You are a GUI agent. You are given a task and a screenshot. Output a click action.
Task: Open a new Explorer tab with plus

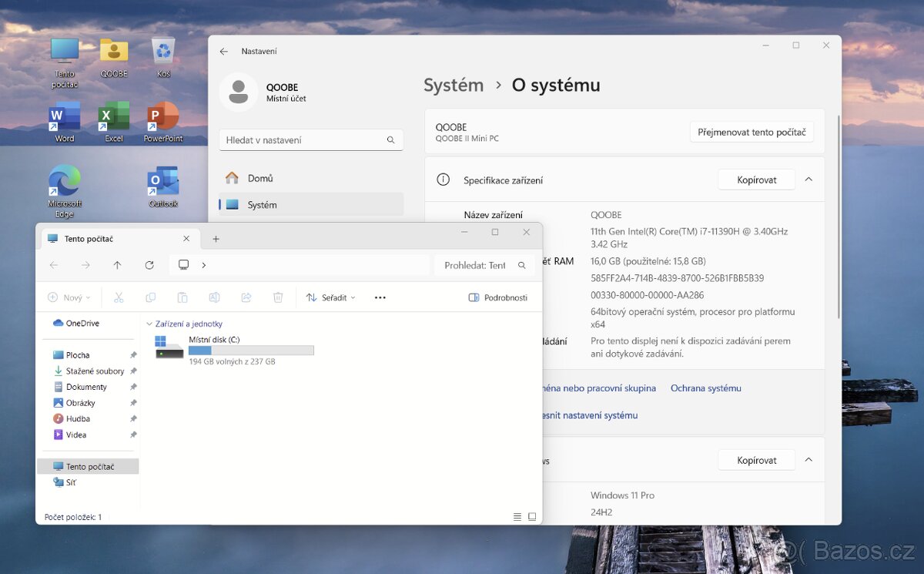pos(216,239)
